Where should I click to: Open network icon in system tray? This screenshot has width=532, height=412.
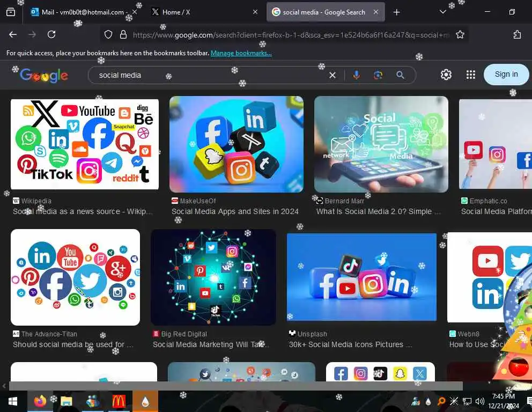pyautogui.click(x=467, y=402)
